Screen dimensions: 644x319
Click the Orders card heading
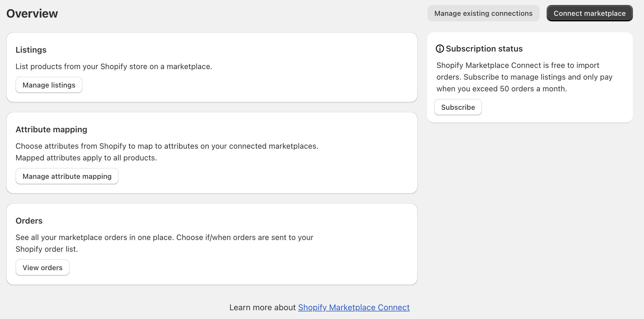tap(29, 221)
